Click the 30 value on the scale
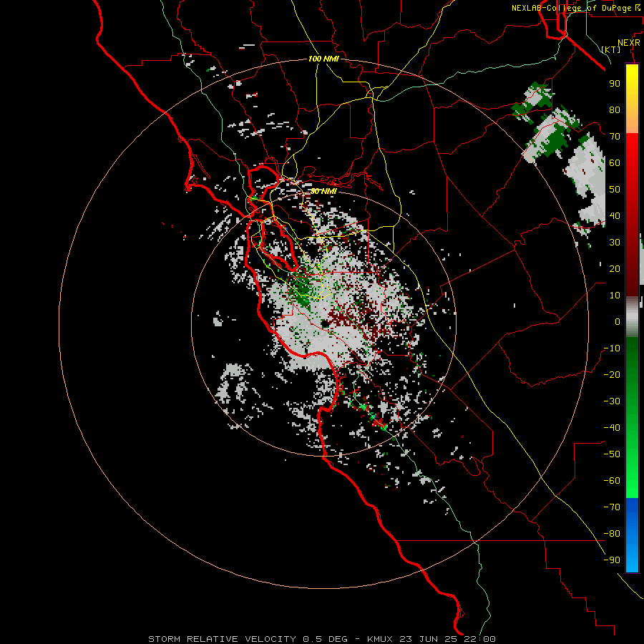This screenshot has height=644, width=644. pos(615,243)
